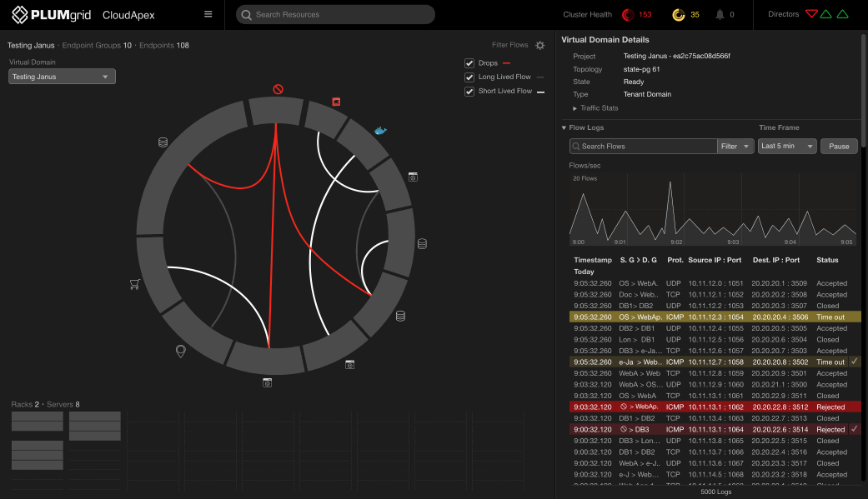Pause the flow logs stream
The height and width of the screenshot is (499, 868).
839,146
